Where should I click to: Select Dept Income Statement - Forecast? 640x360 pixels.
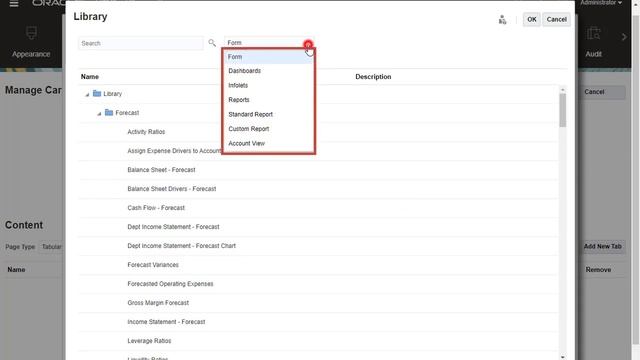[x=173, y=227]
